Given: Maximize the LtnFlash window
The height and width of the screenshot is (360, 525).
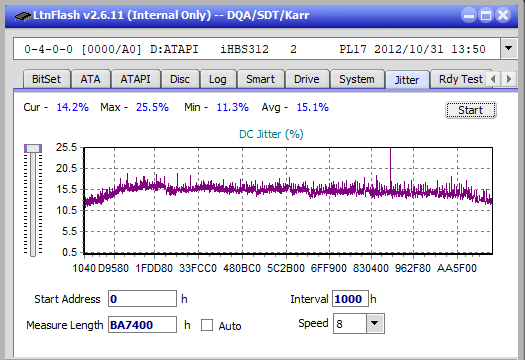Looking at the screenshot, I should pos(486,15).
